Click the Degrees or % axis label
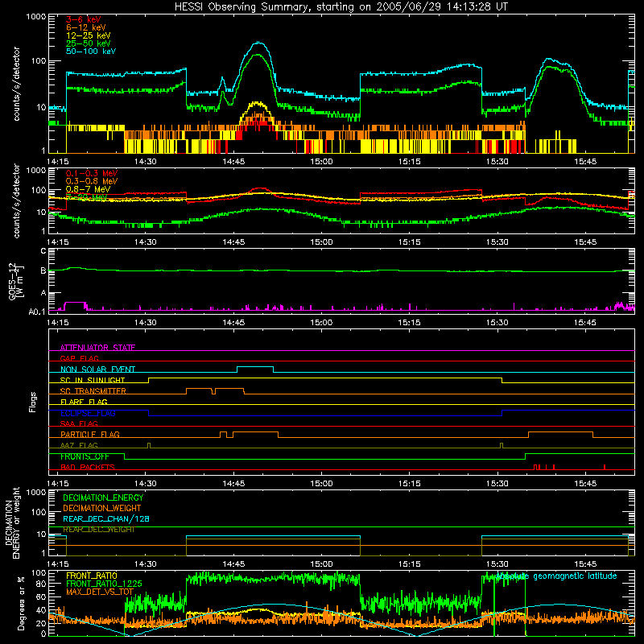Image resolution: width=644 pixels, height=644 pixels. coord(21,603)
